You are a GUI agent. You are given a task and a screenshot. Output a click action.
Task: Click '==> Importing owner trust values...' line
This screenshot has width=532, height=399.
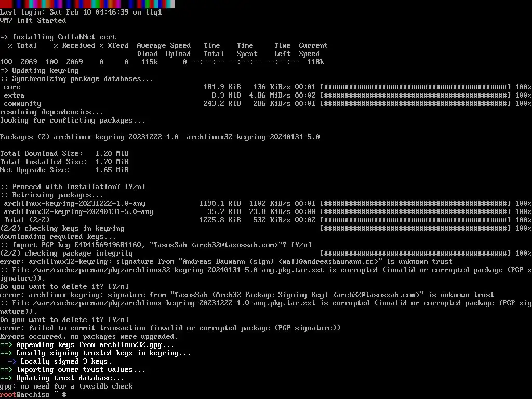(73, 370)
